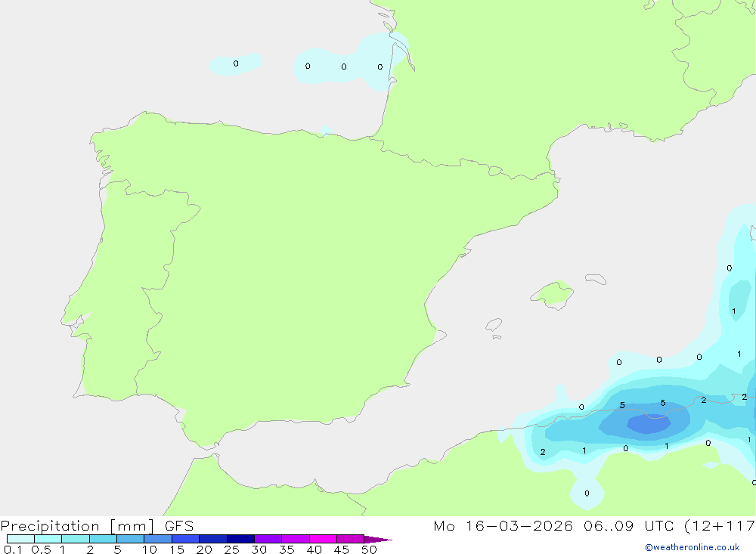756x554 pixels.
Task: Click the '15' legend scale label
Action: tap(177, 549)
